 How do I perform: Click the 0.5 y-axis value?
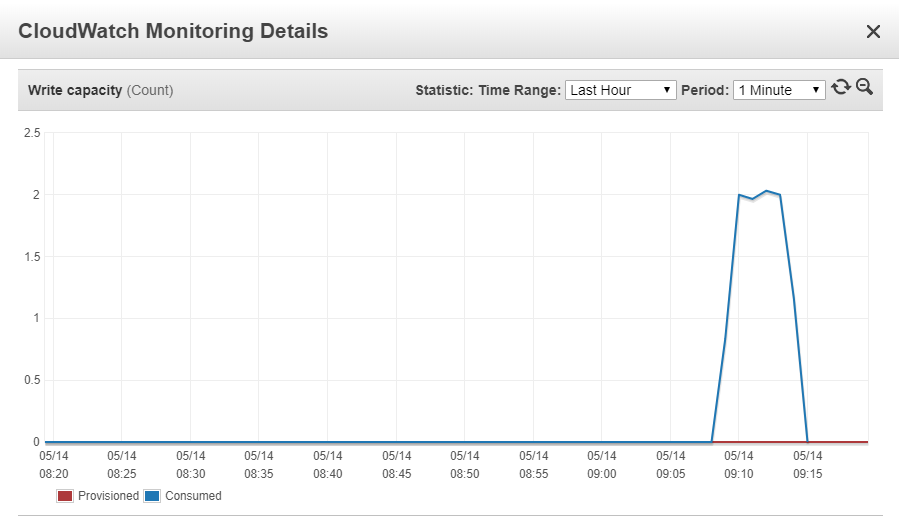coord(32,380)
